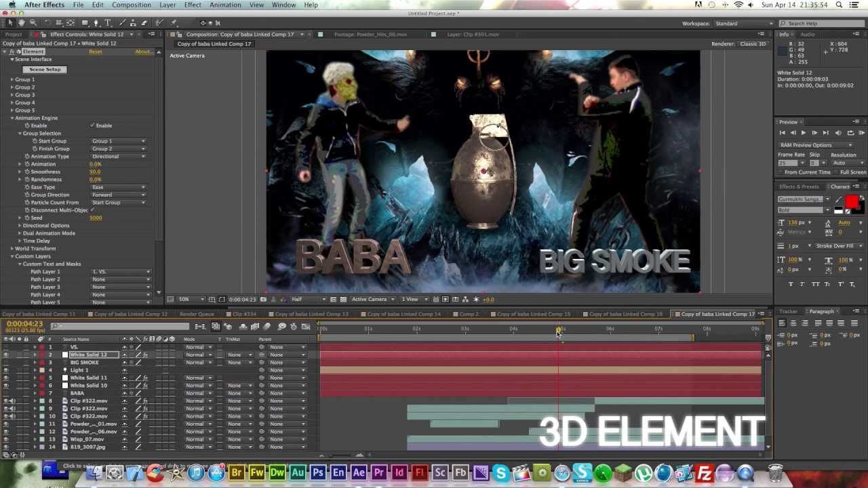Select the Brush tool
This screenshot has width=868, height=488.
coord(123,23)
